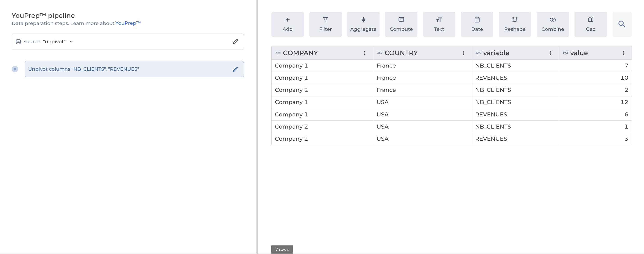
Task: Toggle the Unpivot step radio dot
Action: pyautogui.click(x=15, y=69)
